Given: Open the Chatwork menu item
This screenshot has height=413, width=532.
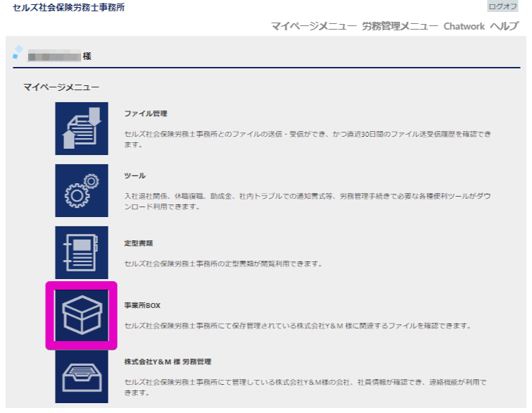Looking at the screenshot, I should 464,26.
